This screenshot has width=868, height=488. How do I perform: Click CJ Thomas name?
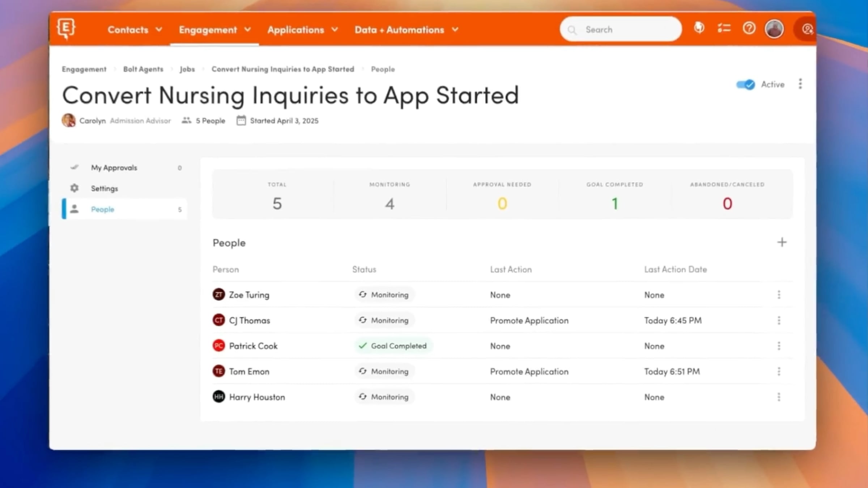pos(250,321)
